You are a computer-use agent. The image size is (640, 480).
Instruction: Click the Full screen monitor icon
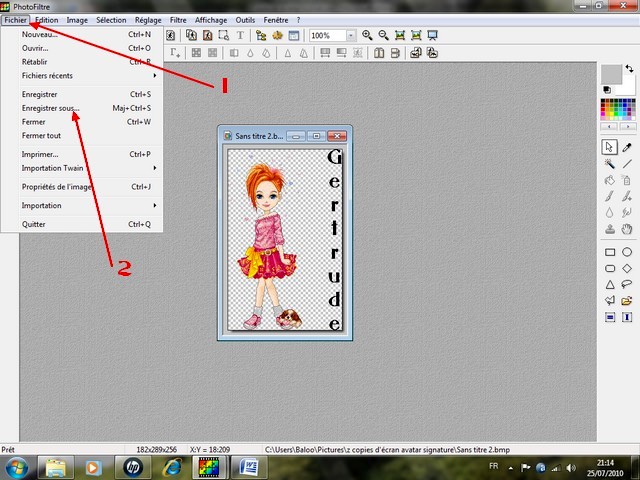[x=433, y=36]
